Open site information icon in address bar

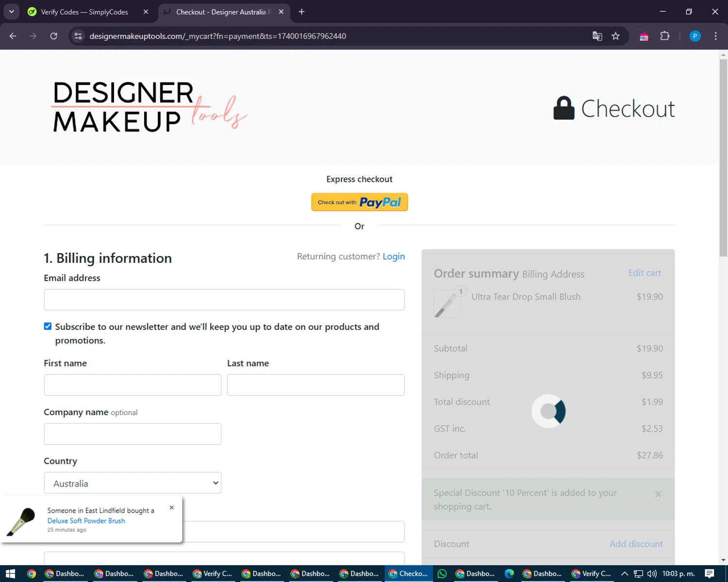click(78, 36)
